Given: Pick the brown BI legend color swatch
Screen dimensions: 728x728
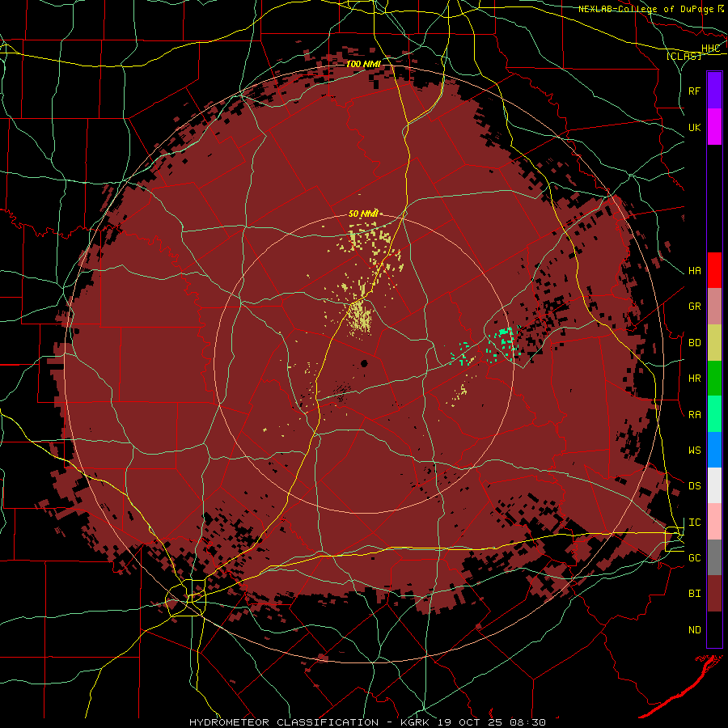Looking at the screenshot, I should (714, 594).
